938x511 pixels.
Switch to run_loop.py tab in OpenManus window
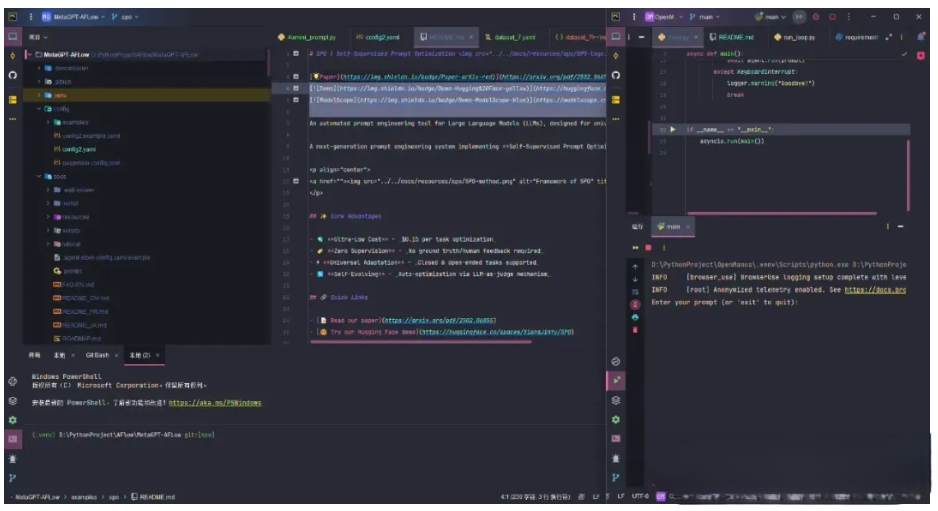(794, 37)
